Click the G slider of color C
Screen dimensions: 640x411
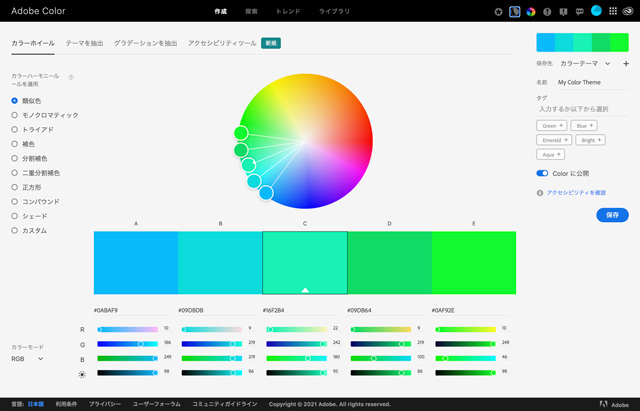pos(296,344)
